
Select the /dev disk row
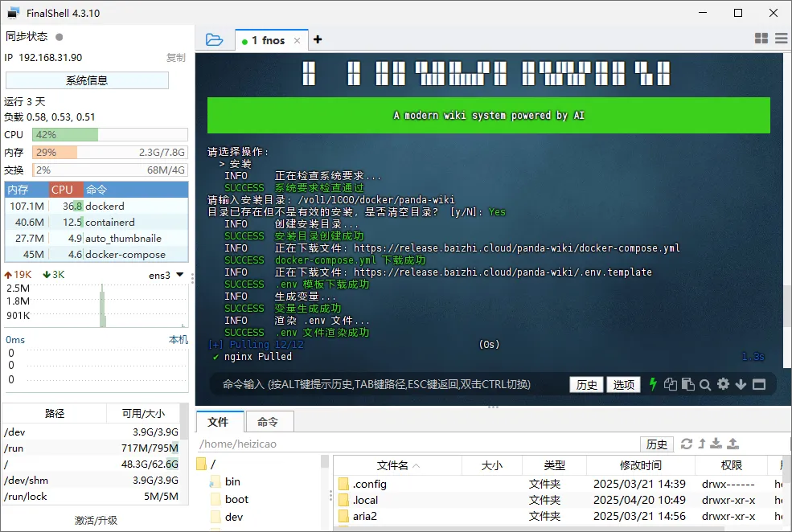[x=92, y=432]
